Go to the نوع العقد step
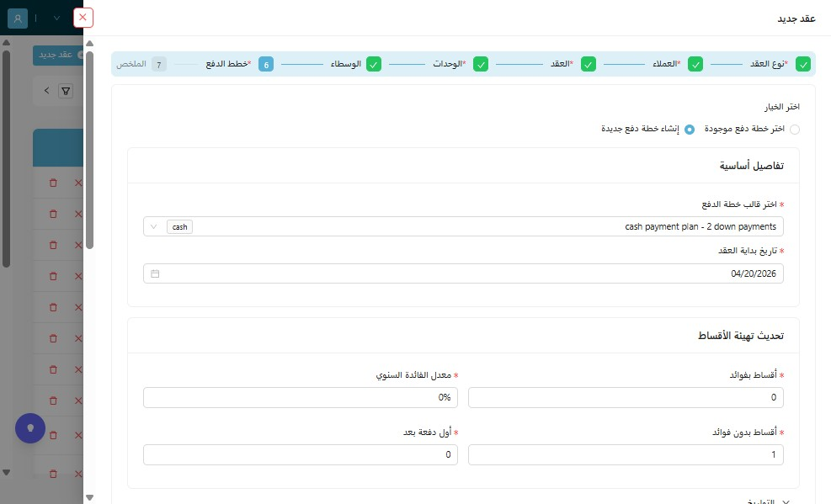Image resolution: width=831 pixels, height=504 pixels. [780, 64]
